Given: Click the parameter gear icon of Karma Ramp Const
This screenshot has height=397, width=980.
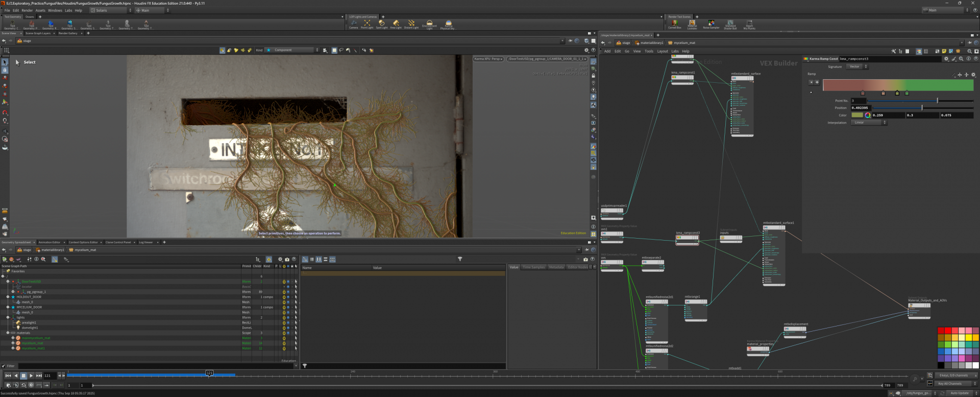Looking at the screenshot, I should 946,59.
